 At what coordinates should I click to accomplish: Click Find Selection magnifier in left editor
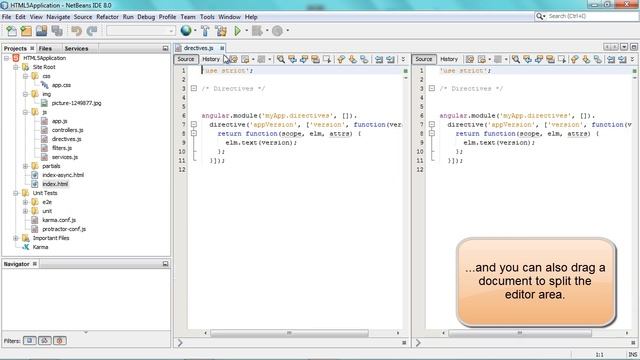(281, 60)
